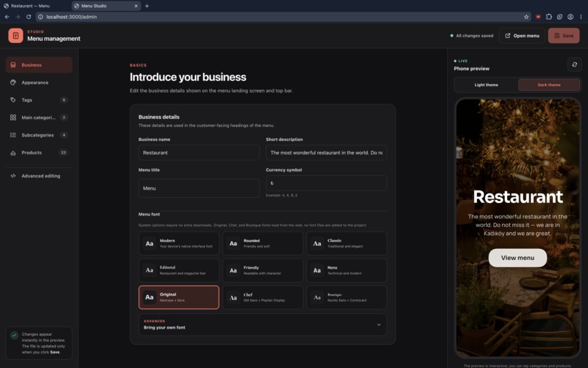588x368 pixels.
Task: Click the Business name field
Action: coord(198,153)
